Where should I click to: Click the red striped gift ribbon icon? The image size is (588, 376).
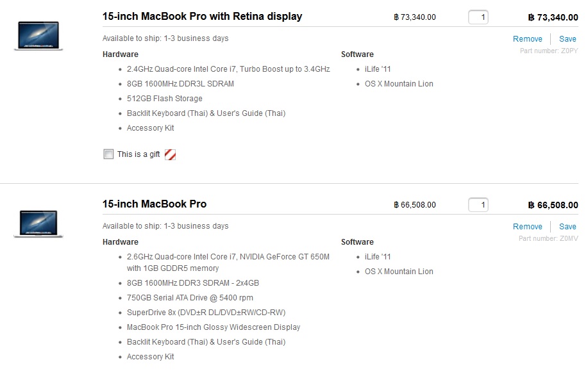click(x=171, y=154)
